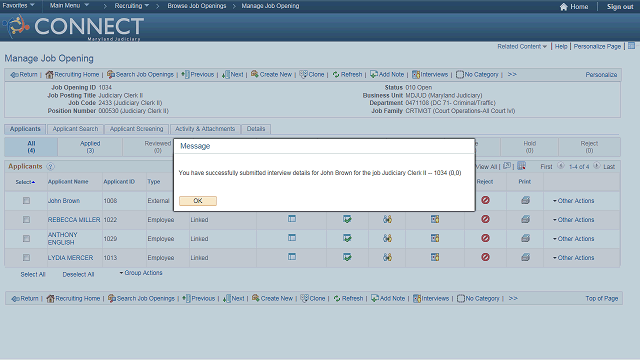640x360 pixels.
Task: Click the Select All link
Action: (33, 275)
